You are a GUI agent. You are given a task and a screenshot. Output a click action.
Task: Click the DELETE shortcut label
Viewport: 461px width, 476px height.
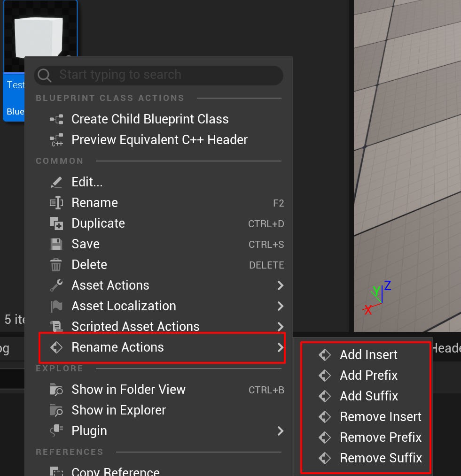coord(266,265)
